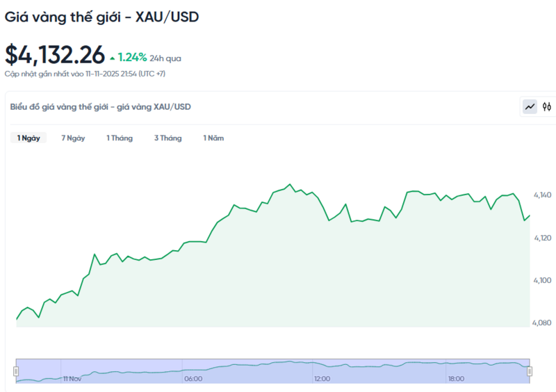The width and height of the screenshot is (556, 392).
Task: Click the 11 Nov label in navigator
Action: coord(72,379)
